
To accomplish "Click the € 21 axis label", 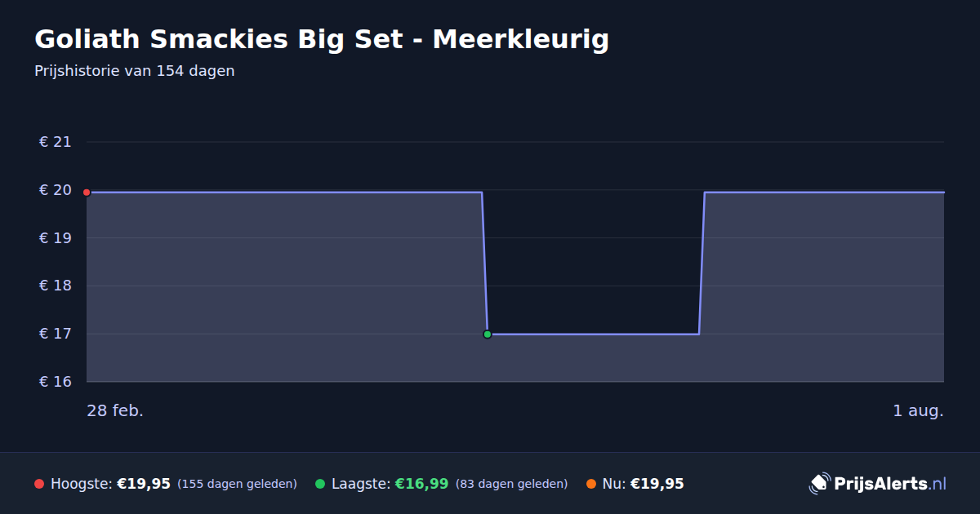I will click(56, 142).
